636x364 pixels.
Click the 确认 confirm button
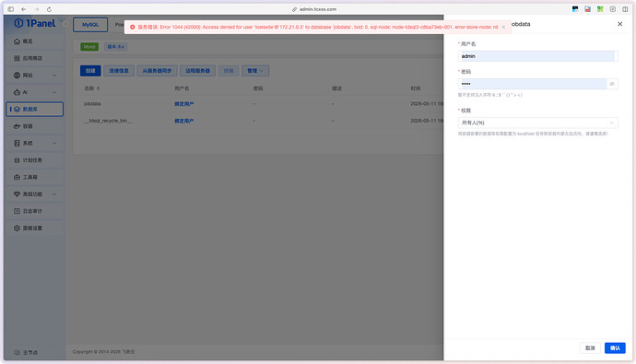[615, 348]
